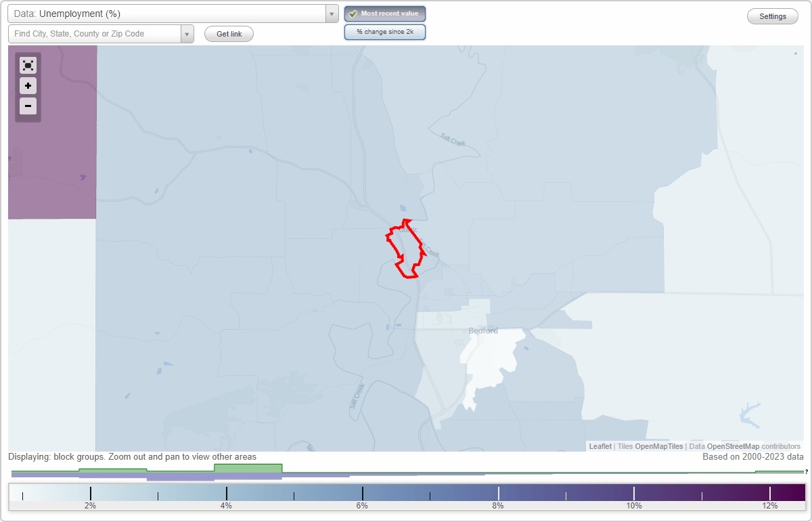Switch to % change since 2k

click(385, 32)
